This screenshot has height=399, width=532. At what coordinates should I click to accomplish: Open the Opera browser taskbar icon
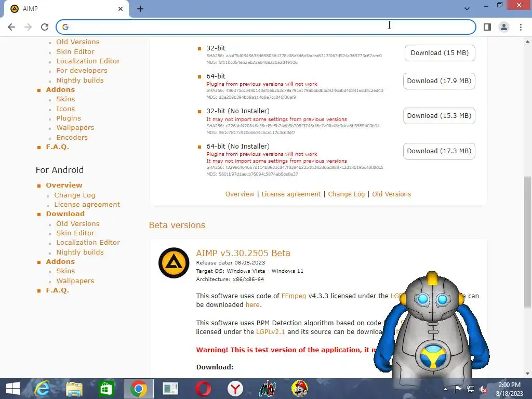(203, 389)
